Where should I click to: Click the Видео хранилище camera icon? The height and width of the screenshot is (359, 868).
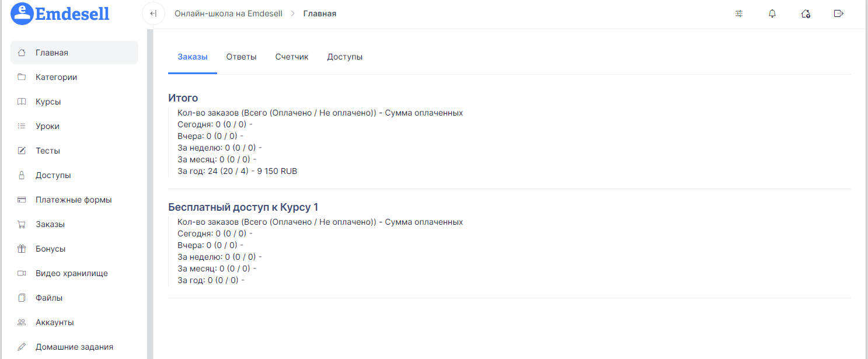coord(22,273)
